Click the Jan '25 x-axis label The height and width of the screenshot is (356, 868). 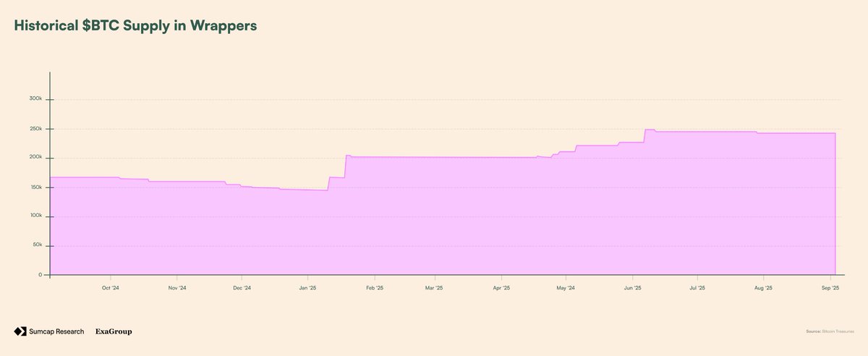[x=307, y=288]
